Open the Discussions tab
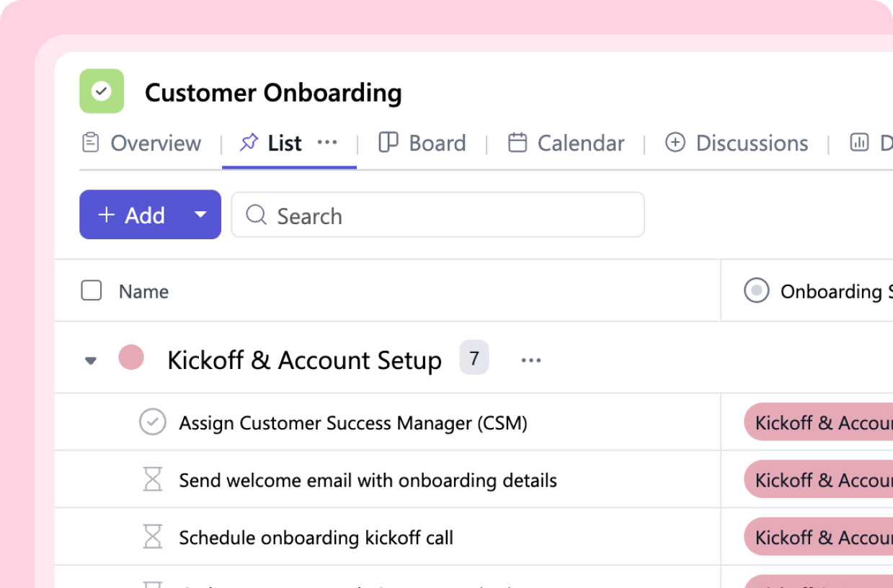This screenshot has width=893, height=588. point(737,143)
